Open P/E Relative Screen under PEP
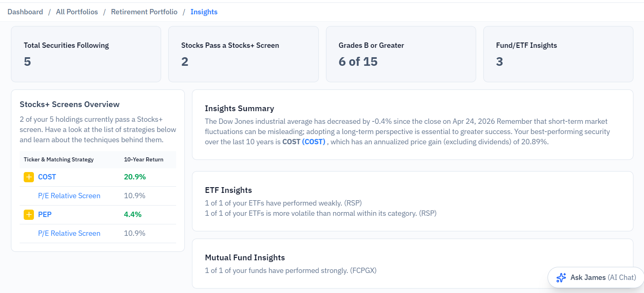The width and height of the screenshot is (644, 293). [69, 233]
